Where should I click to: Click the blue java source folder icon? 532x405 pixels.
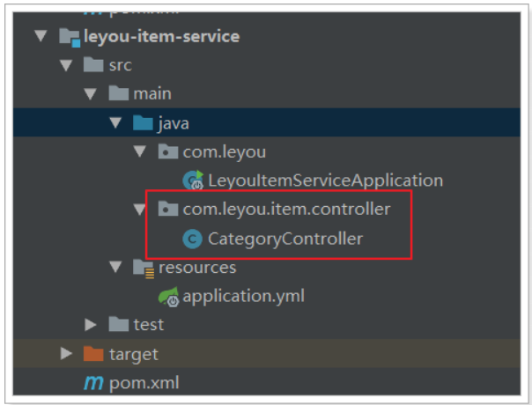coord(143,122)
